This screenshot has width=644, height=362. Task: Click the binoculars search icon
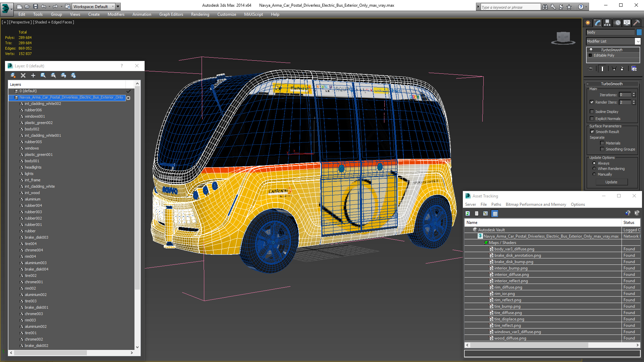point(545,7)
